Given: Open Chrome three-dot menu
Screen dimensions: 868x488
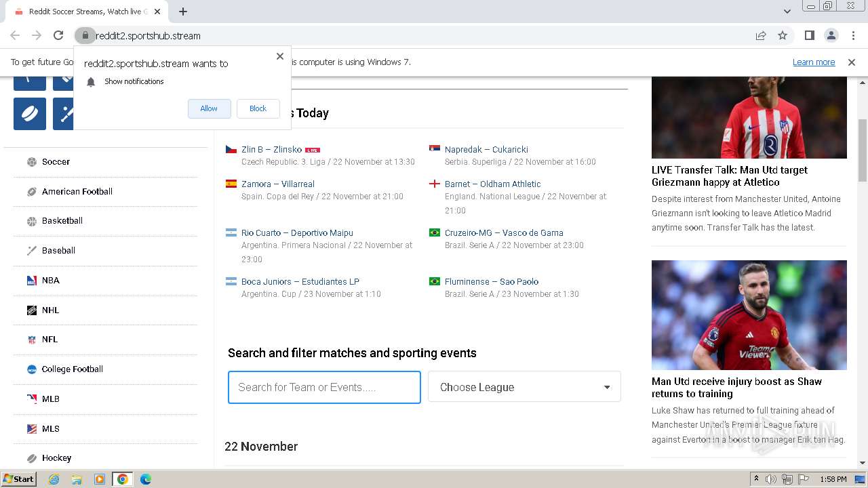Looking at the screenshot, I should point(853,35).
